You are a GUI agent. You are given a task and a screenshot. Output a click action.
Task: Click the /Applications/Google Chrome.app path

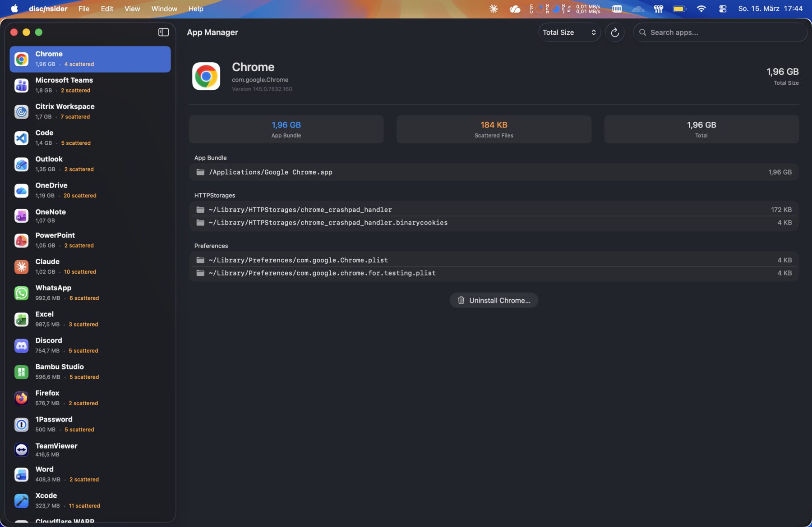point(271,172)
